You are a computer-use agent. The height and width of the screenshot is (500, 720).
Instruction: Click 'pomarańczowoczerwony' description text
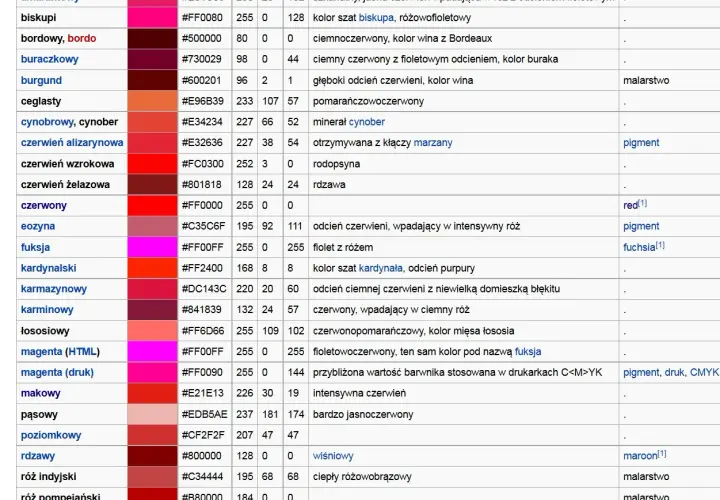coord(368,101)
